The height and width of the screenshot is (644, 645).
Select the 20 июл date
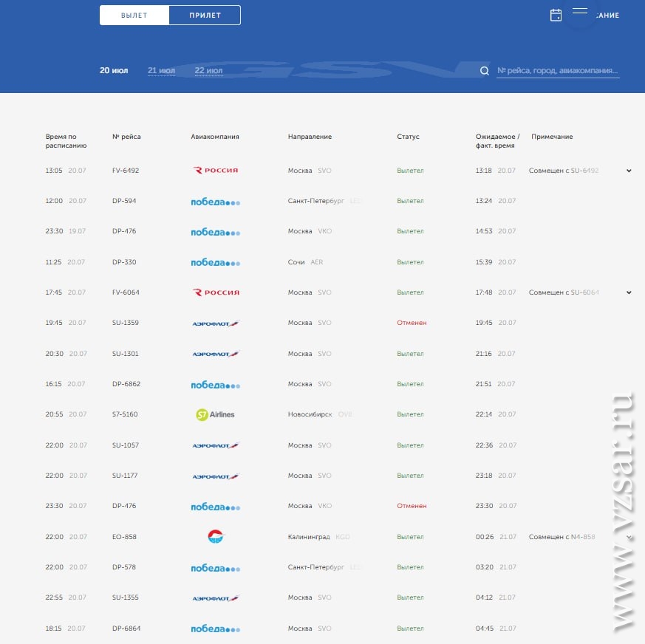pyautogui.click(x=114, y=70)
